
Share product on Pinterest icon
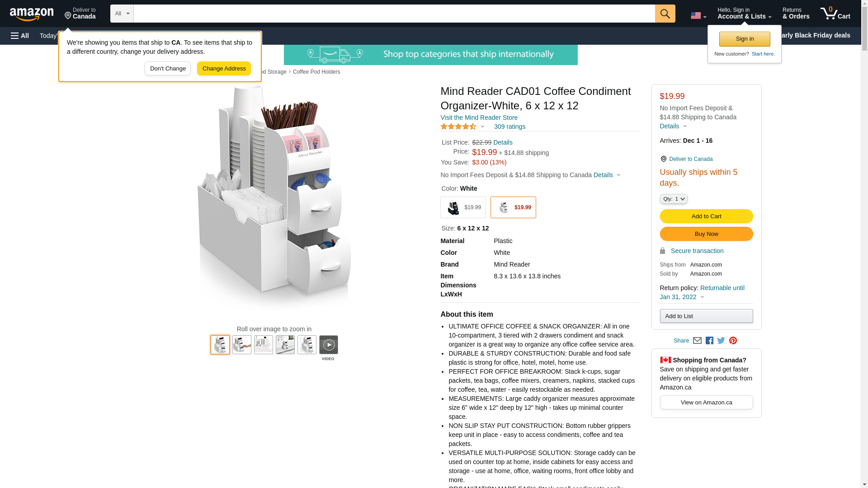733,341
